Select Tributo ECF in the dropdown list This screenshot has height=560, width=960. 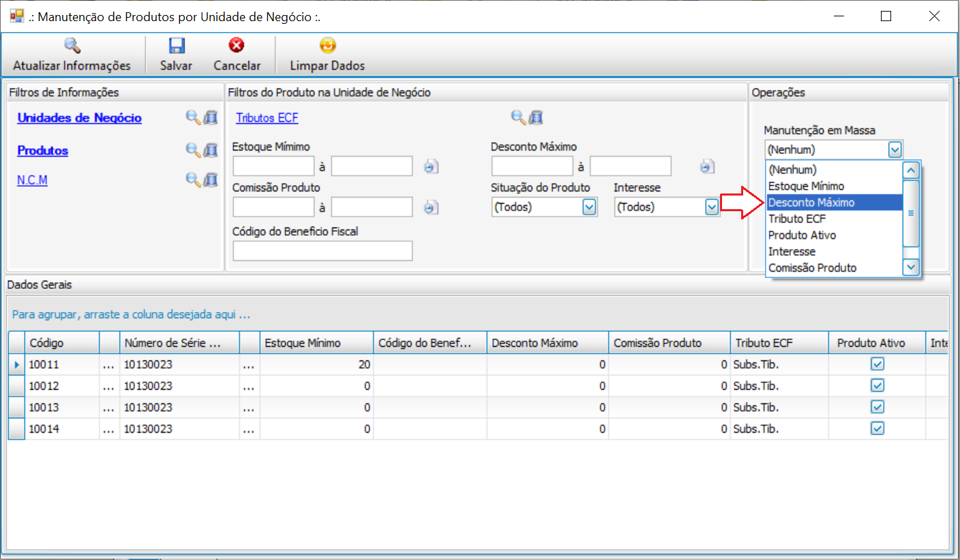tap(834, 219)
